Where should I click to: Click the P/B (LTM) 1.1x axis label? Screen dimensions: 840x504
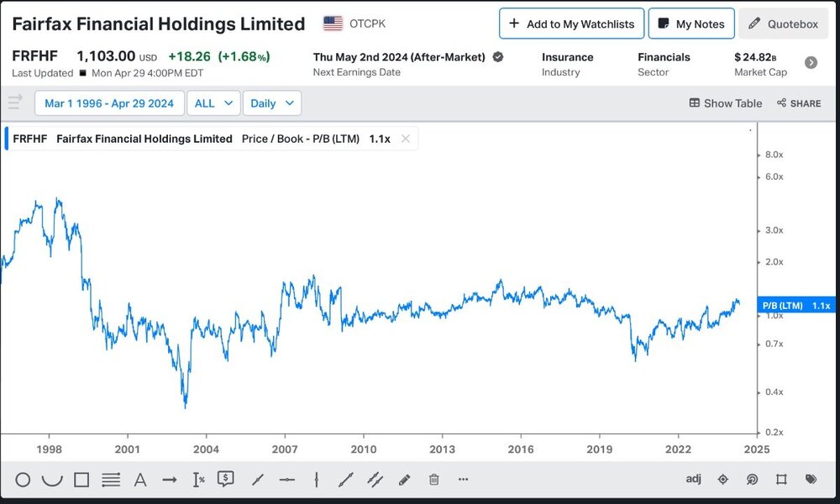tap(796, 305)
